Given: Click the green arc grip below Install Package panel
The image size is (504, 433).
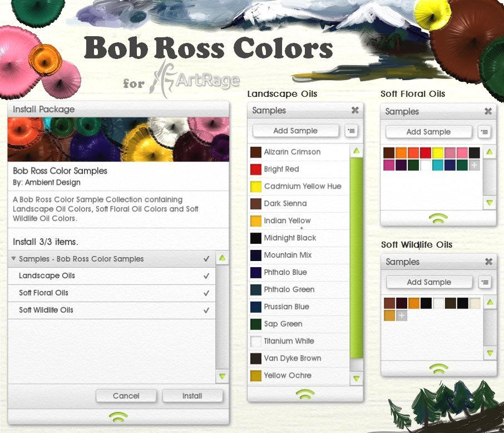Looking at the screenshot, I should (118, 417).
